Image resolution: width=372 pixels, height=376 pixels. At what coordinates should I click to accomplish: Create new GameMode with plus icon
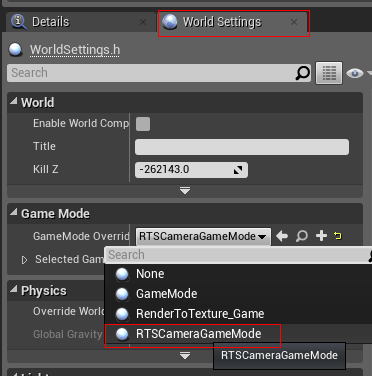click(321, 236)
